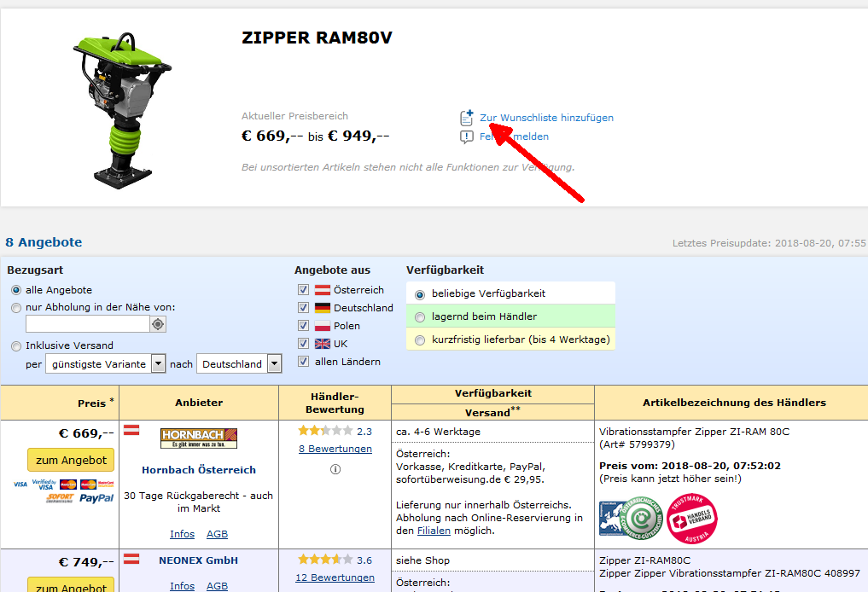
Task: Click the UK flag icon
Action: pos(322,344)
